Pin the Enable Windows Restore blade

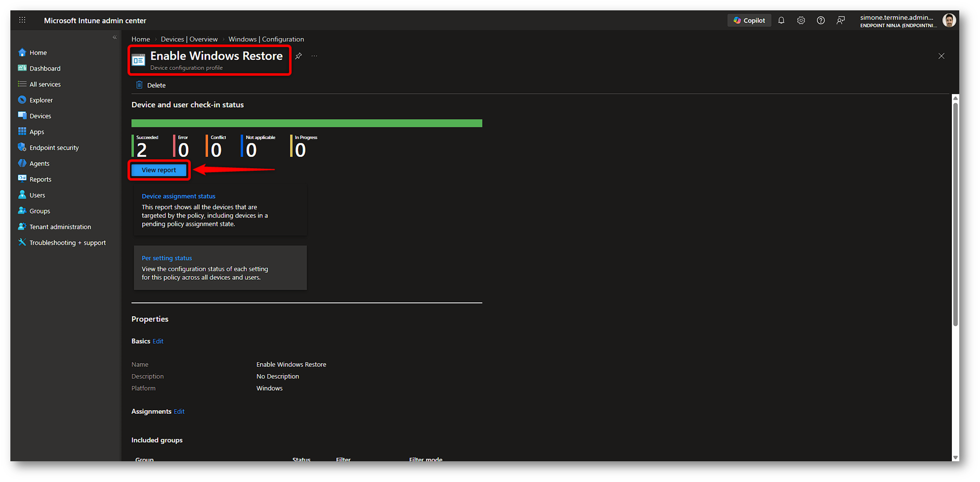click(298, 56)
